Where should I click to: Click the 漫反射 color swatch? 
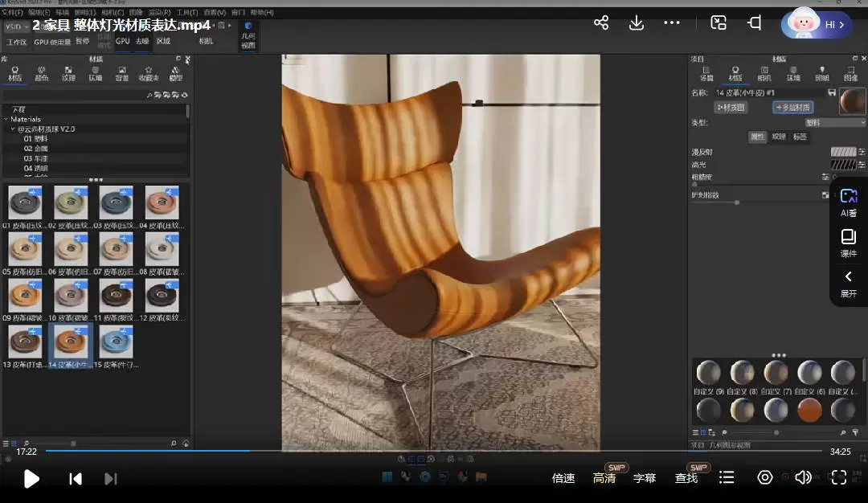tap(843, 152)
